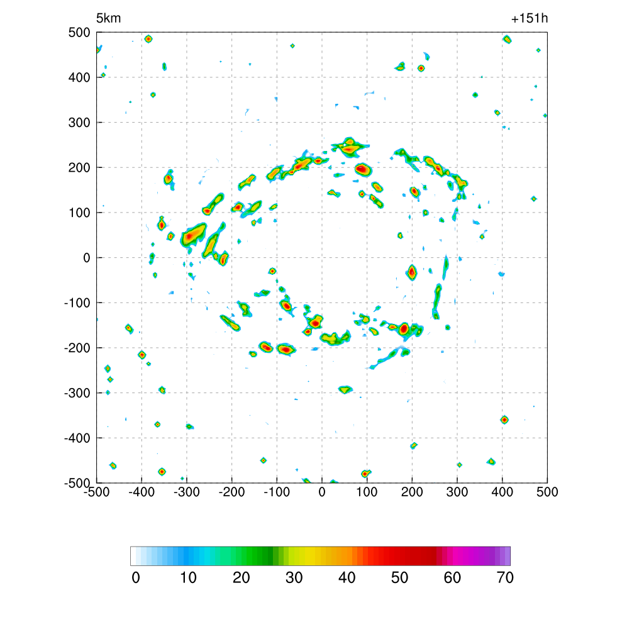
Task: Click the storm cell near x=-385, y=485
Action: click(148, 39)
